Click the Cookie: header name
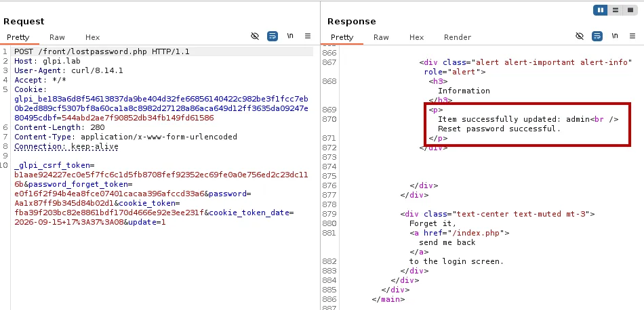The height and width of the screenshot is (310, 644). tap(31, 89)
